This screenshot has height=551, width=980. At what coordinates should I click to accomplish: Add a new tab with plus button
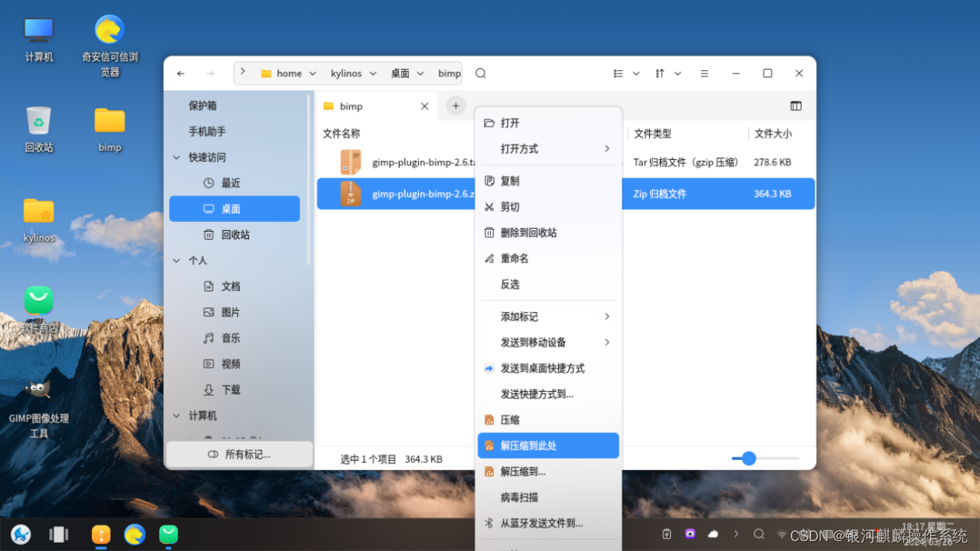[456, 106]
